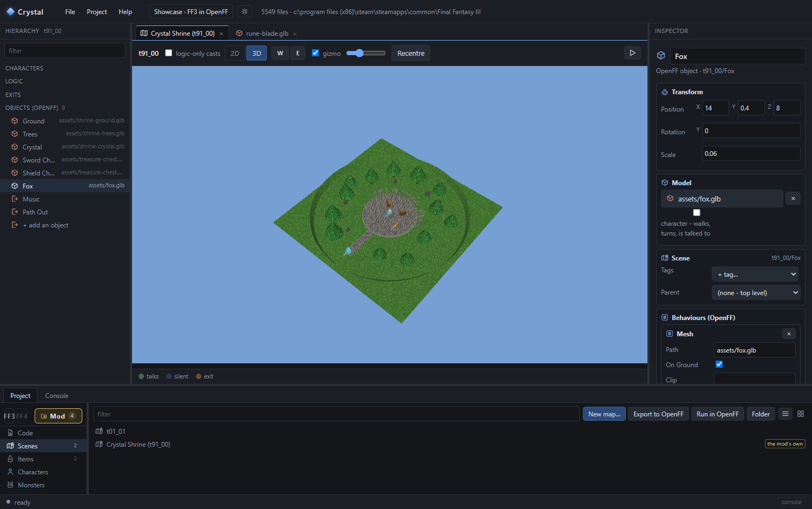Collapse the OBJECTS (OPENFF) section
Image resolution: width=812 pixels, height=509 pixels.
coord(32,108)
